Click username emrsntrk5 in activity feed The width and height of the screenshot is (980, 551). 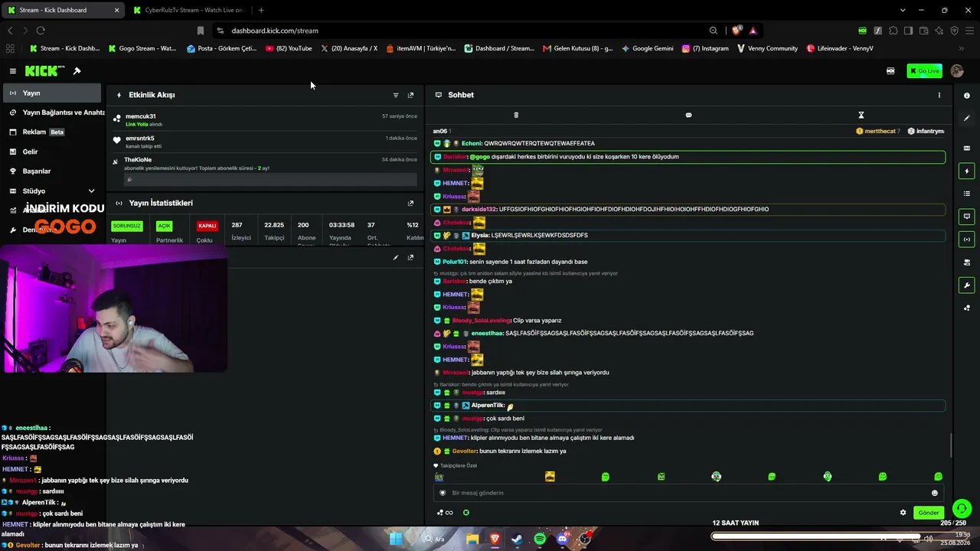coord(140,139)
